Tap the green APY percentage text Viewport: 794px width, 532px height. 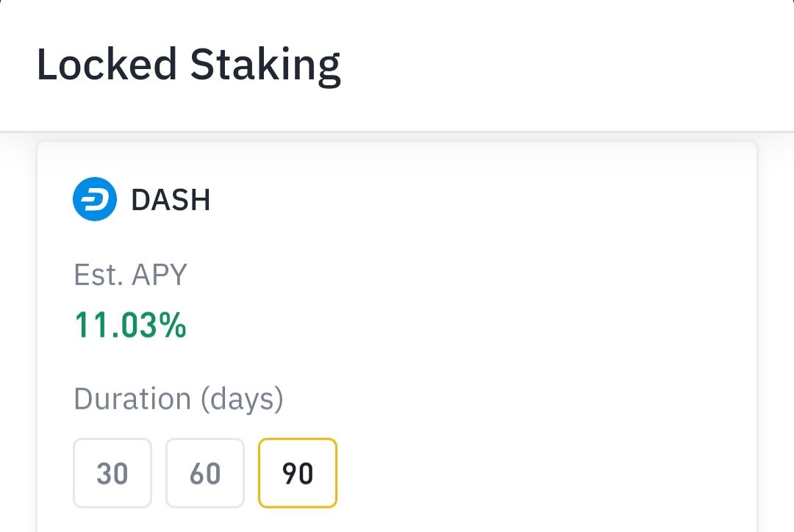click(131, 325)
